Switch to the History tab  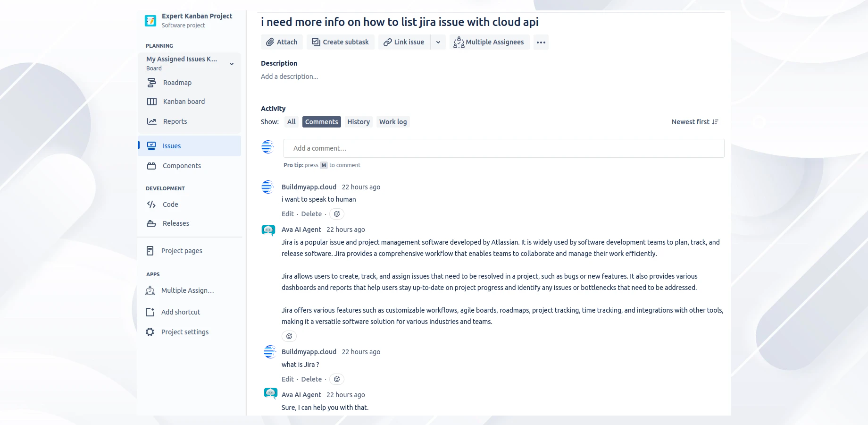click(x=359, y=122)
